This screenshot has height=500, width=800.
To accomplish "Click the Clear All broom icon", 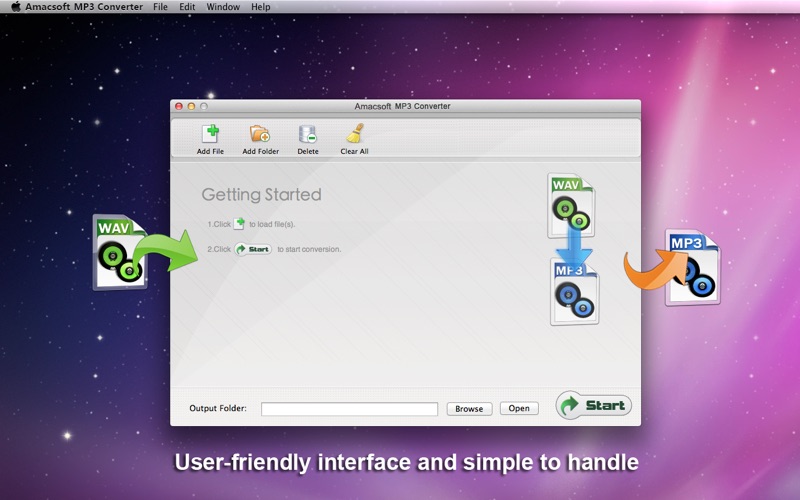I will 355,134.
